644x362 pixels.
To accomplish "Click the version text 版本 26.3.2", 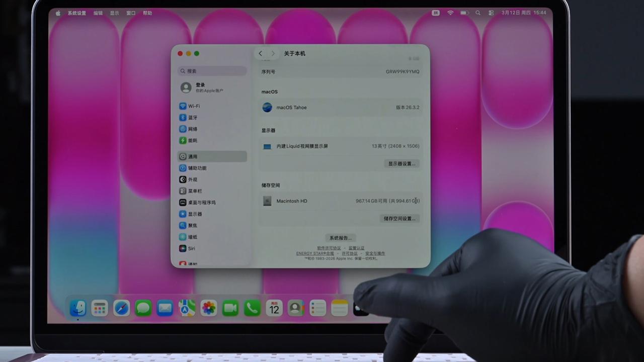I will [x=408, y=108].
